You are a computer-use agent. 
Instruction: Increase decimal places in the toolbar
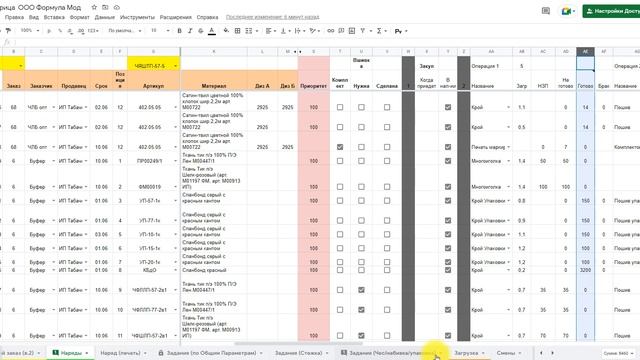(81, 31)
